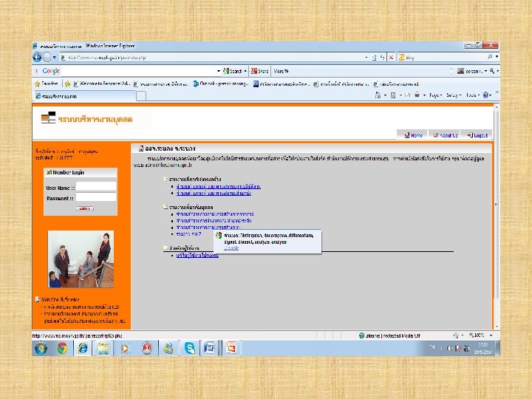Click the last link under user section
532x399 pixels.
[197, 255]
